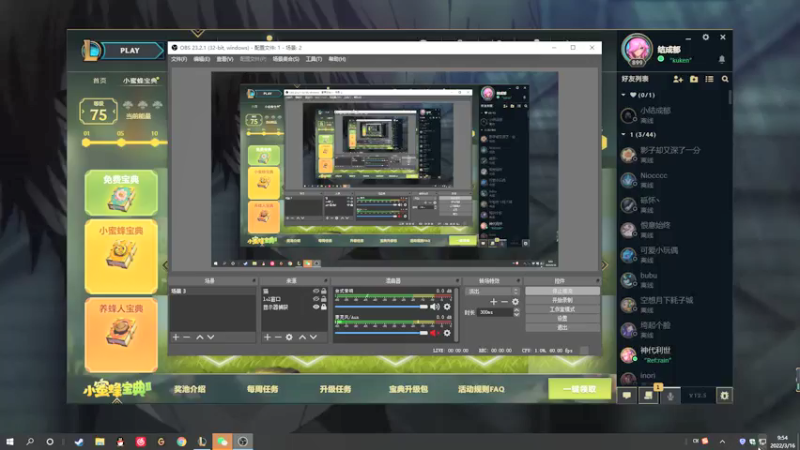Open scene transition properties gear
The image size is (800, 450).
515,302
